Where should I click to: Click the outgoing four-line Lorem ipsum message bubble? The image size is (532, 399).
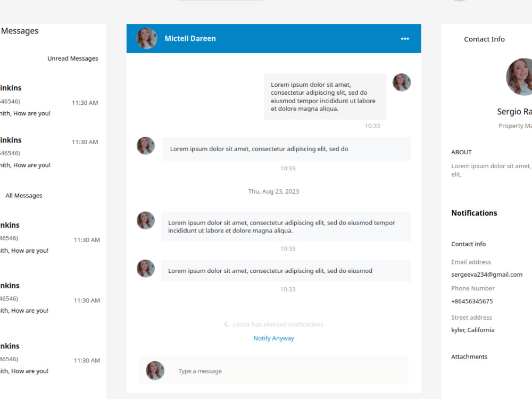[x=325, y=97]
